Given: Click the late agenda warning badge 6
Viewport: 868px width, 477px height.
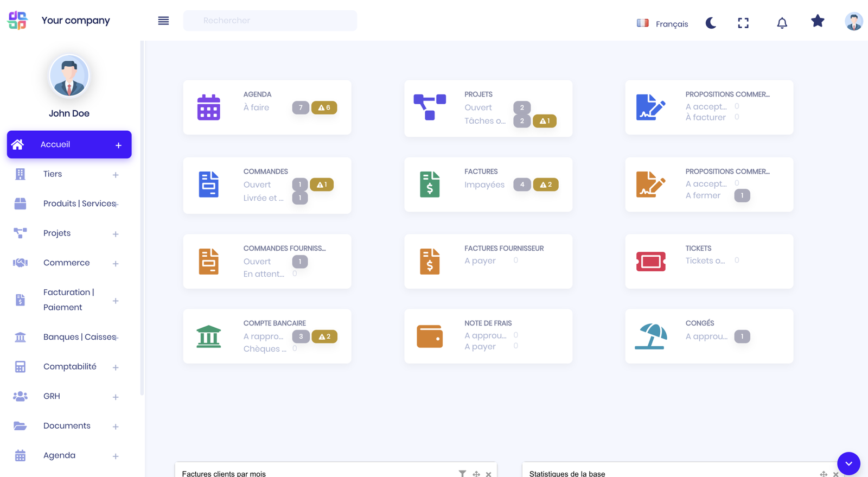Looking at the screenshot, I should point(324,107).
